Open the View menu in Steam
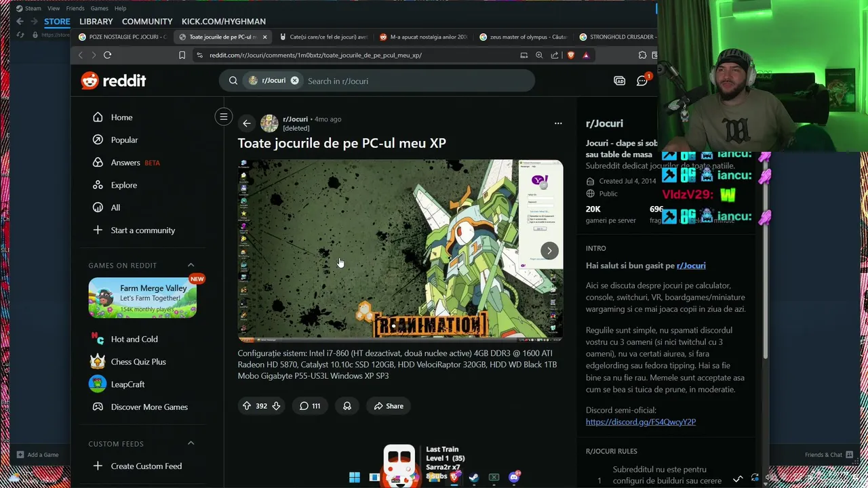The height and width of the screenshot is (488, 868). click(x=54, y=8)
